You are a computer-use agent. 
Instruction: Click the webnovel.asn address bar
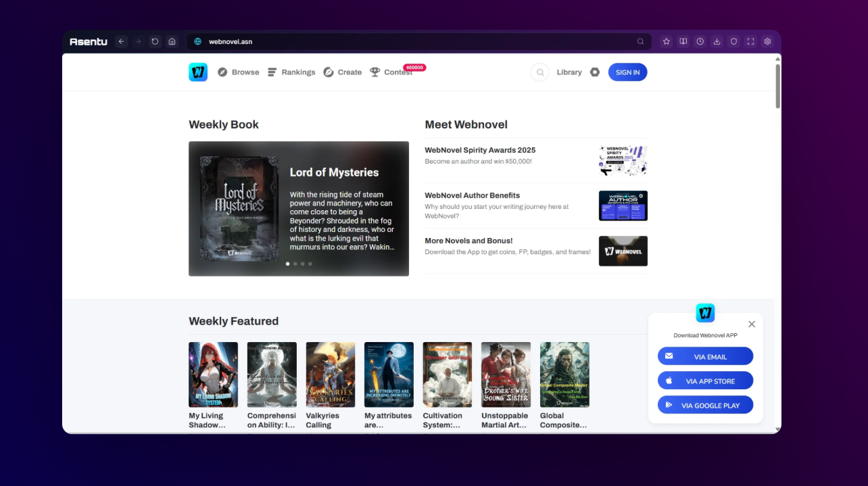tap(419, 41)
